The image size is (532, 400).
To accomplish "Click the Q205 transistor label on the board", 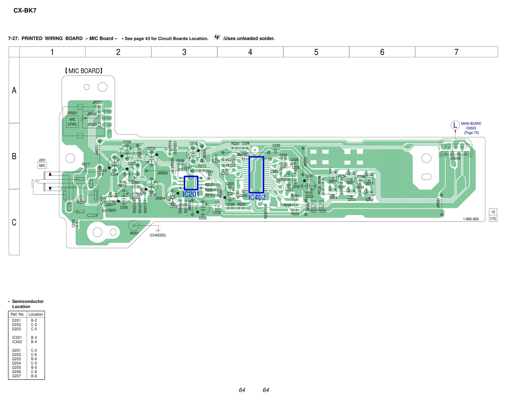I will coord(333,181).
